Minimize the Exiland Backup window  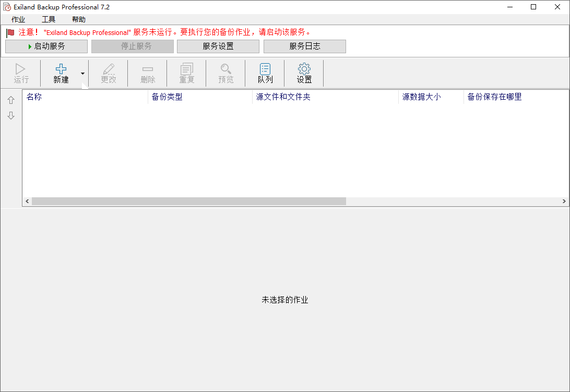coord(510,7)
